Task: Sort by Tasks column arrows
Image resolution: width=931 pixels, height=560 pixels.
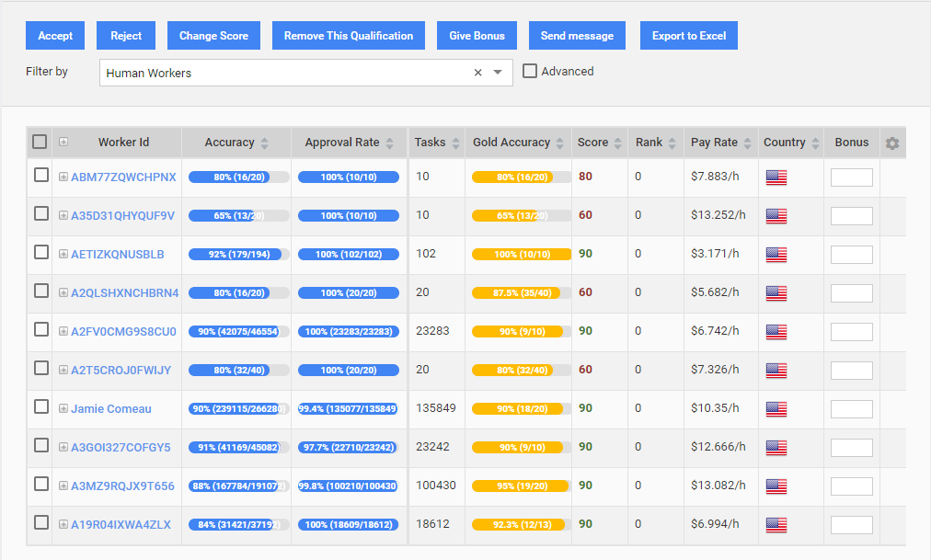Action: (455, 143)
